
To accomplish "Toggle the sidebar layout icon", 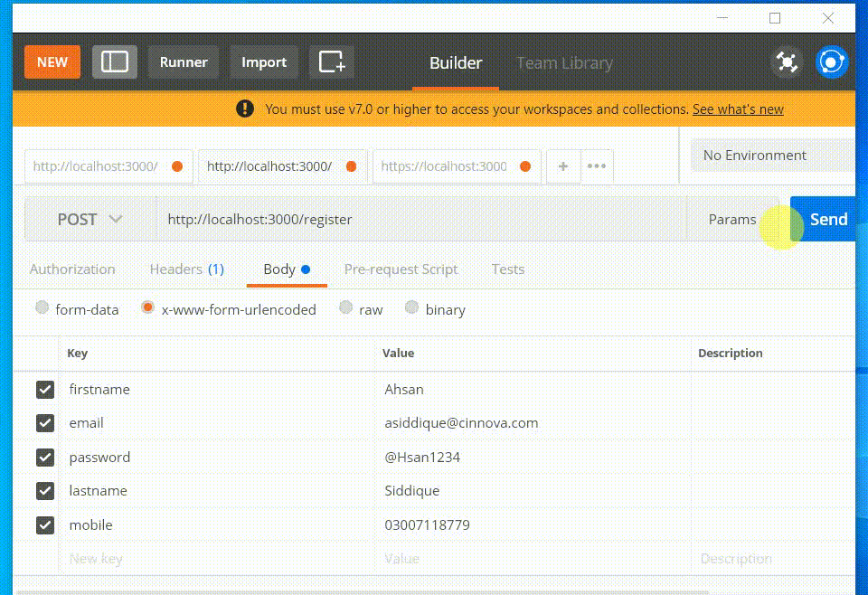I will click(114, 61).
